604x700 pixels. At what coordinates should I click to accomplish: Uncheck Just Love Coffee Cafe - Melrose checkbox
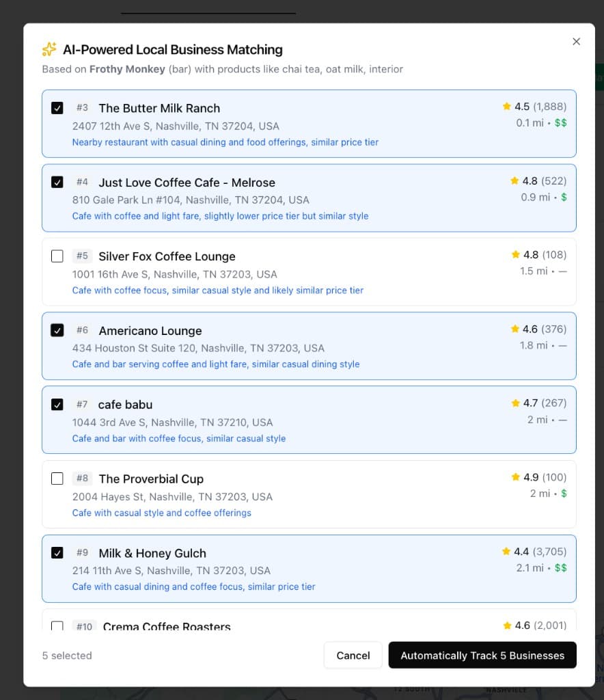(x=57, y=182)
